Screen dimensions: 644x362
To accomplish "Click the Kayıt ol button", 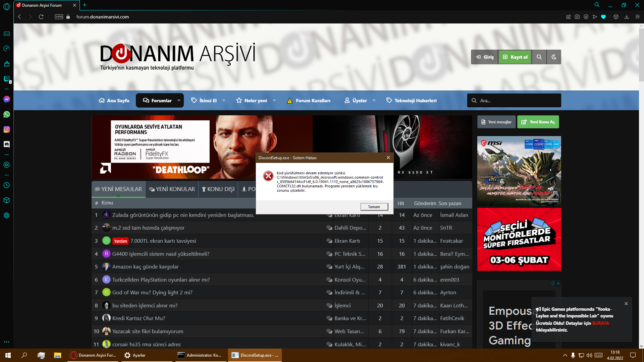I will pos(515,57).
